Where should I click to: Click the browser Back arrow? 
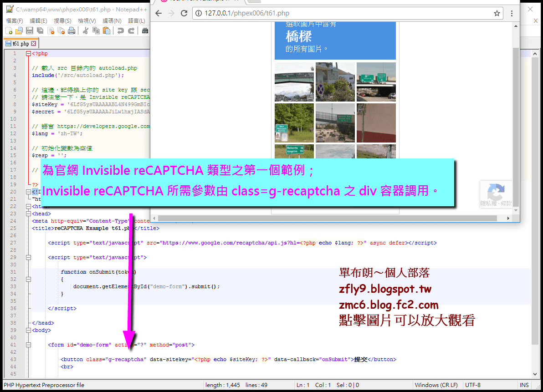(x=159, y=13)
